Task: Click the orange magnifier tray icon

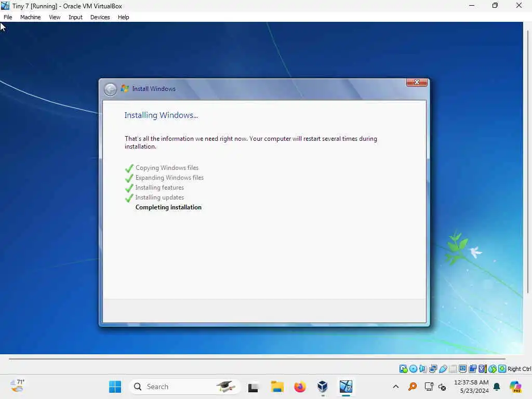Action: click(412, 387)
